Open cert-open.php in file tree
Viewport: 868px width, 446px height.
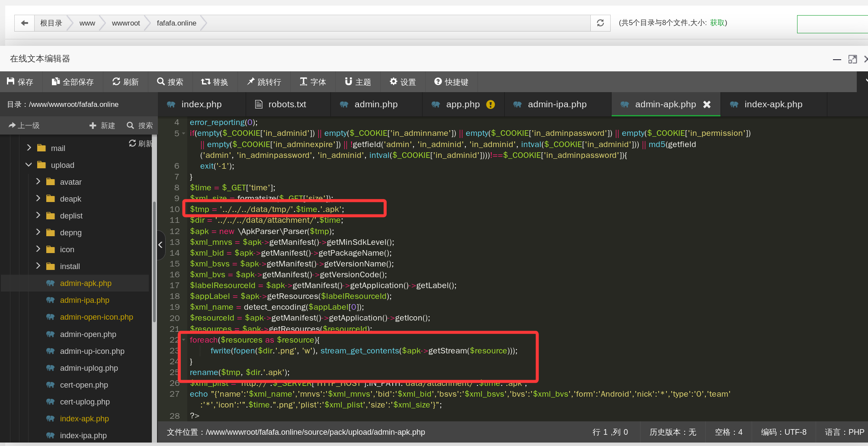tap(84, 385)
